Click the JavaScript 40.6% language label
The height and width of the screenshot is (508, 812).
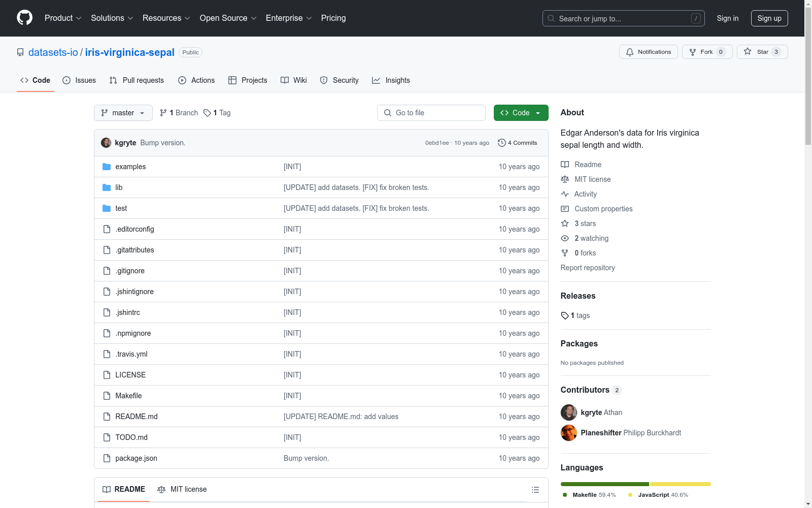[x=658, y=495]
